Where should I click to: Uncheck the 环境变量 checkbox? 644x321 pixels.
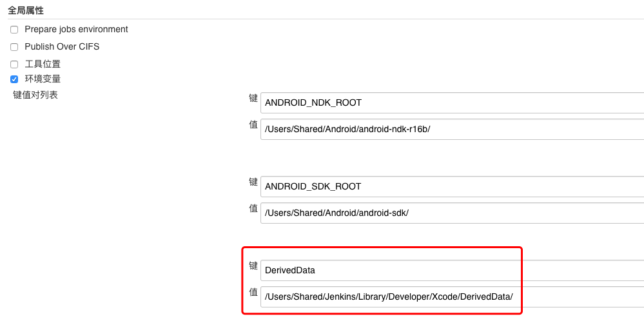14,79
